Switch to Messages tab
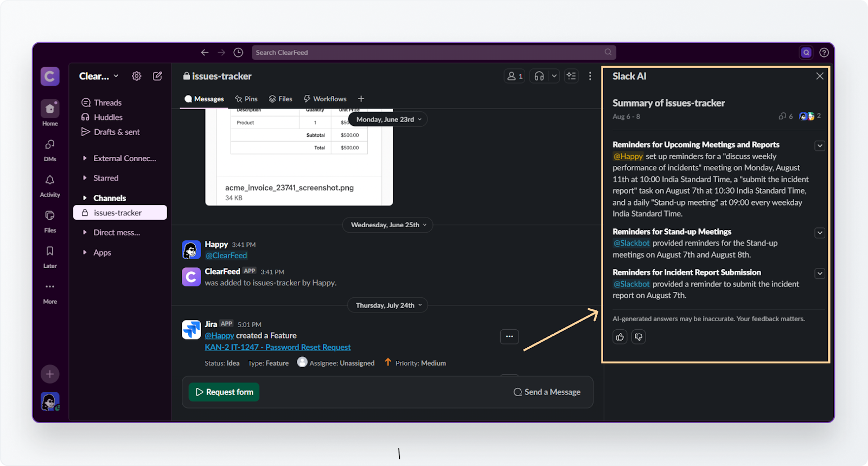Viewport: 868px width, 466px height. 204,99
